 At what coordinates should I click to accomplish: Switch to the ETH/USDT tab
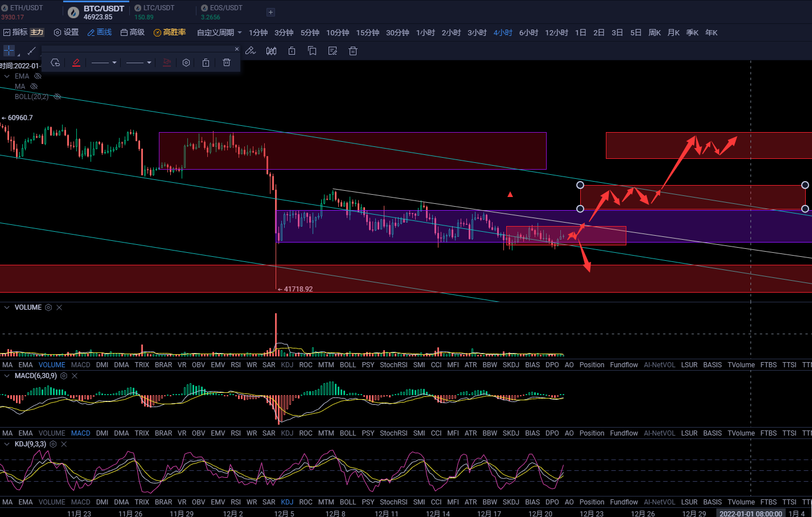coord(27,11)
